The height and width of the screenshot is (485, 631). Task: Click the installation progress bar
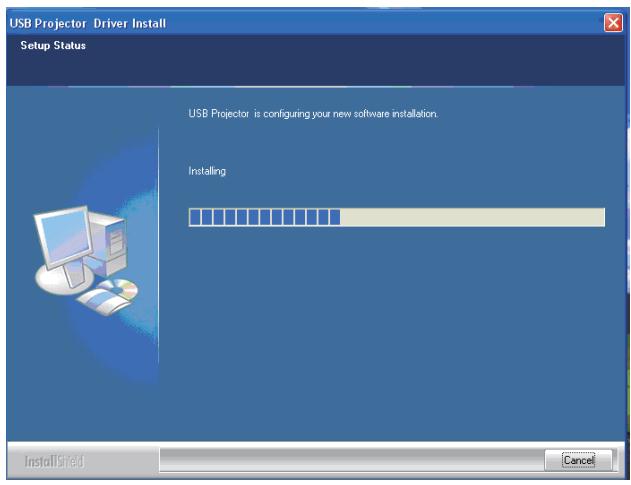(396, 217)
